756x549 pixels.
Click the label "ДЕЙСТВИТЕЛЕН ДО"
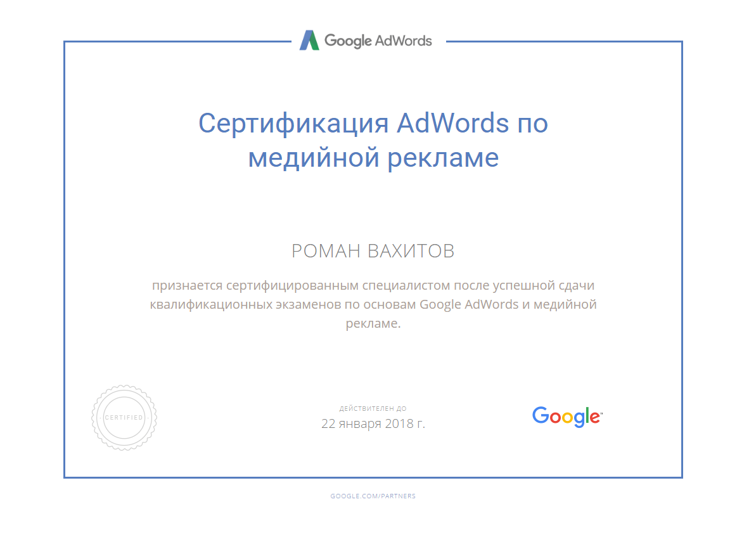(x=373, y=409)
